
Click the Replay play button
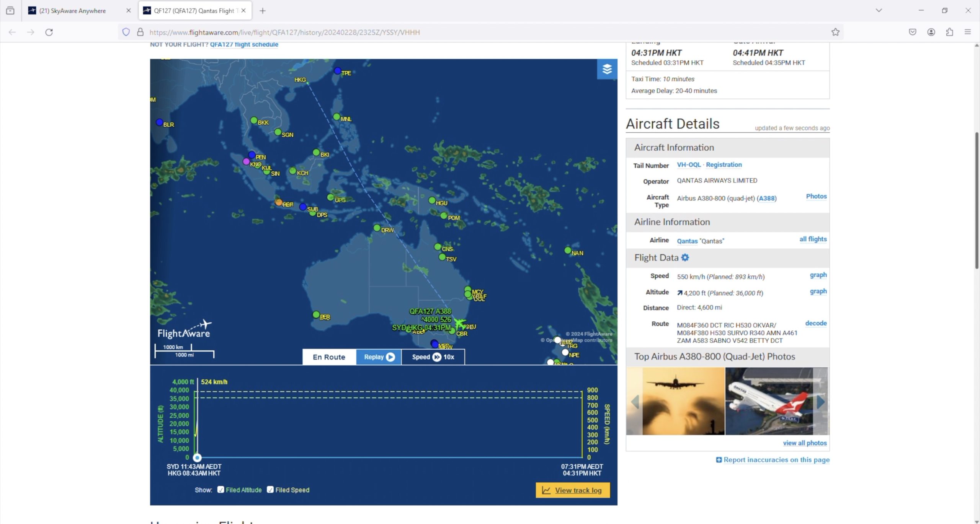tap(390, 357)
